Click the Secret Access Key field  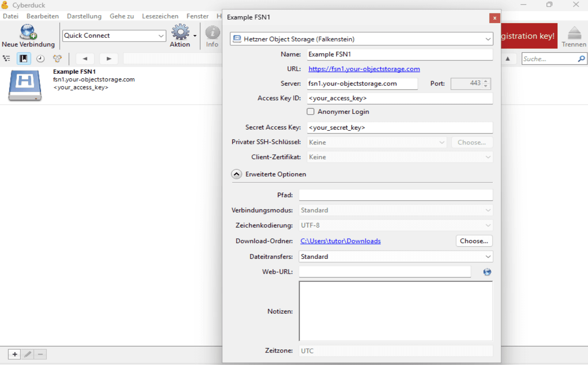[400, 127]
